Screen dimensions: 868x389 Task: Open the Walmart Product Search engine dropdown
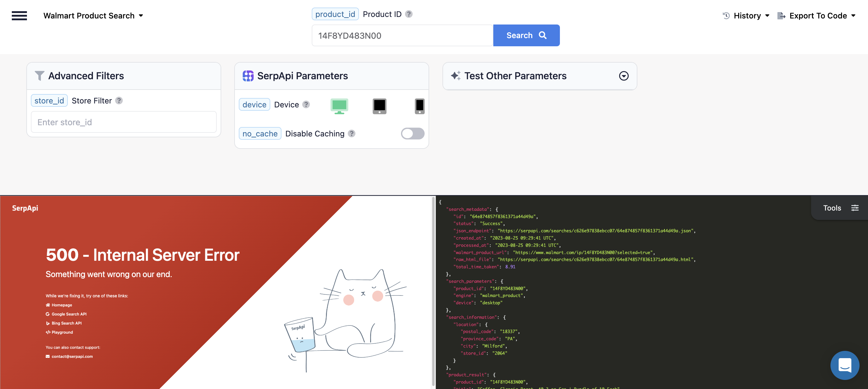click(94, 15)
